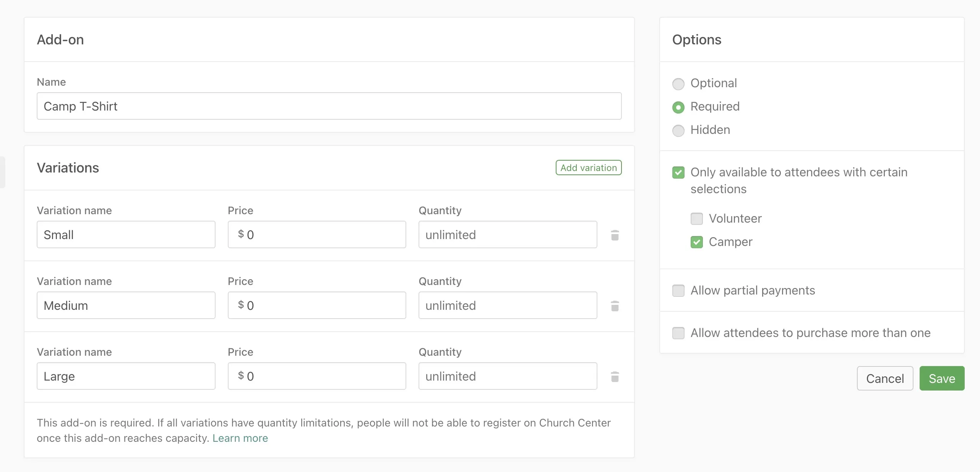
Task: Click the add-on Name field with Camp T-Shirt
Action: click(329, 106)
